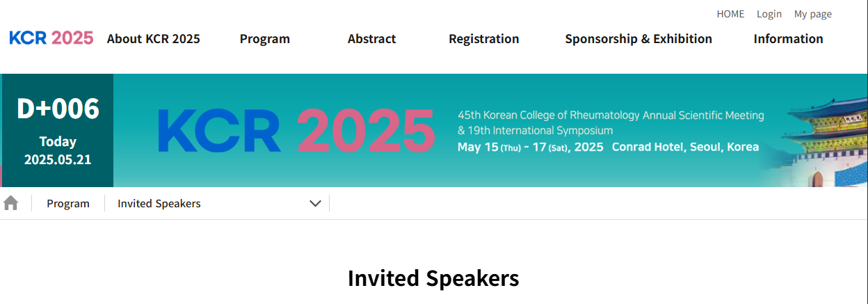Open the Abstract menu

point(372,39)
